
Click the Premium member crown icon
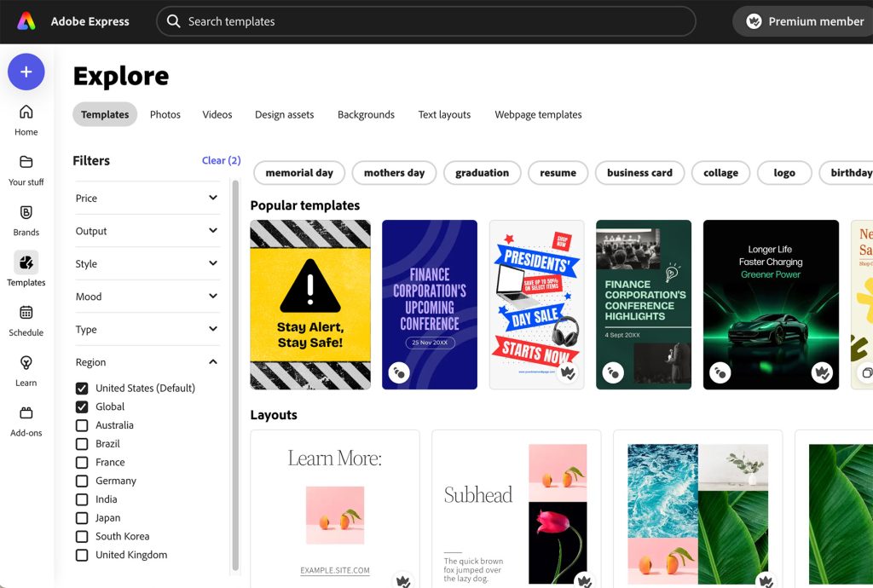coord(754,21)
